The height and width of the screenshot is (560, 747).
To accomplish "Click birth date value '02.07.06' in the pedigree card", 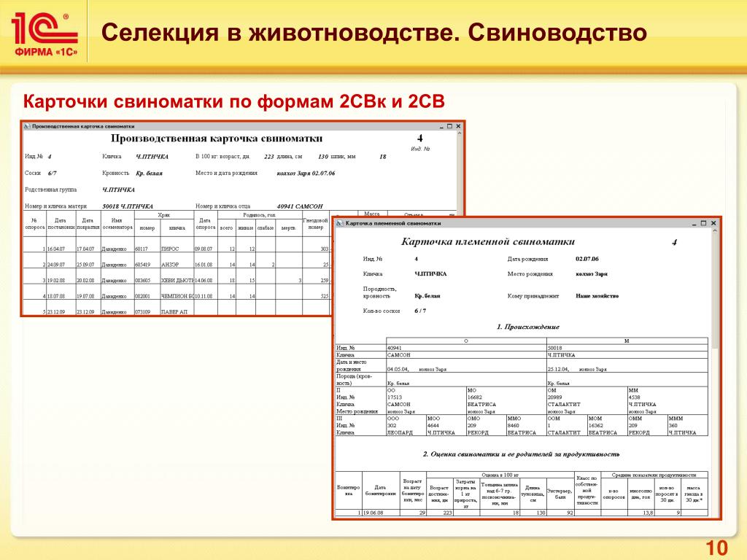I will tap(587, 259).
